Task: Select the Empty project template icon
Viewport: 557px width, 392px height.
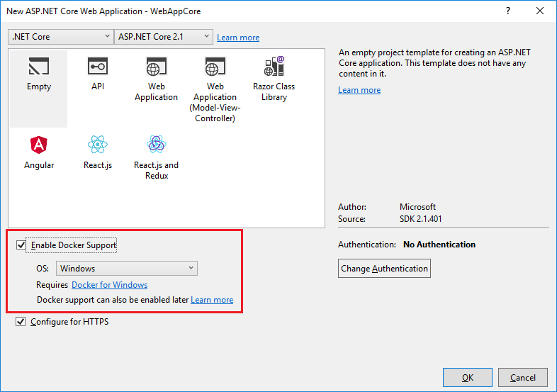Action: coord(39,67)
